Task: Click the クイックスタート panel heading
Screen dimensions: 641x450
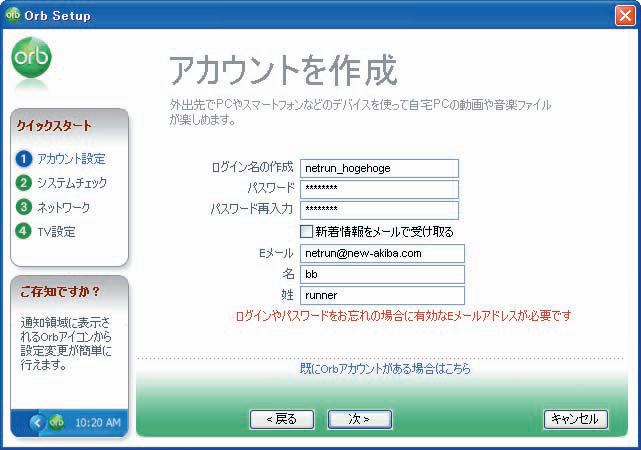Action: (x=54, y=125)
